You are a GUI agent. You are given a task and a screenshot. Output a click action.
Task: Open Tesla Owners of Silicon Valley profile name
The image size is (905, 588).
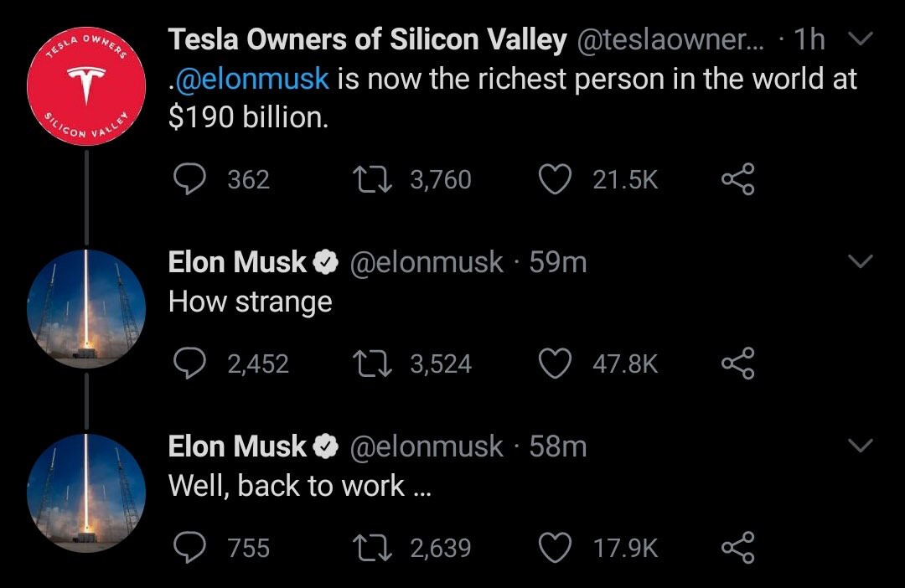(368, 39)
